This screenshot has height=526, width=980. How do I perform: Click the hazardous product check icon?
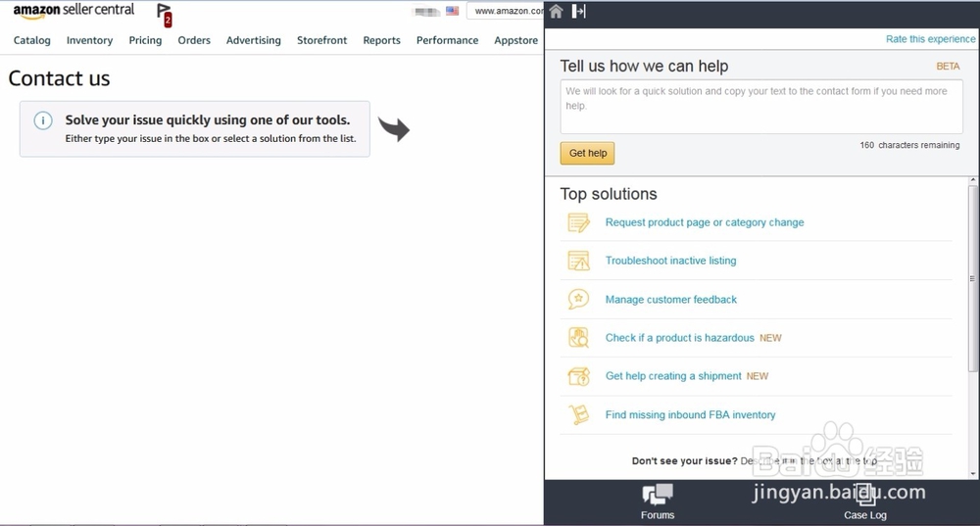579,337
